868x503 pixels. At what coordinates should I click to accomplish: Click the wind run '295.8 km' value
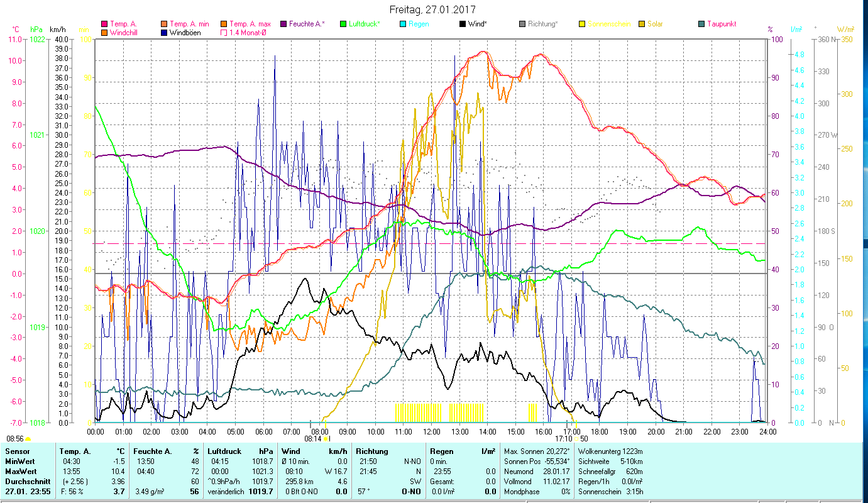[x=299, y=482]
